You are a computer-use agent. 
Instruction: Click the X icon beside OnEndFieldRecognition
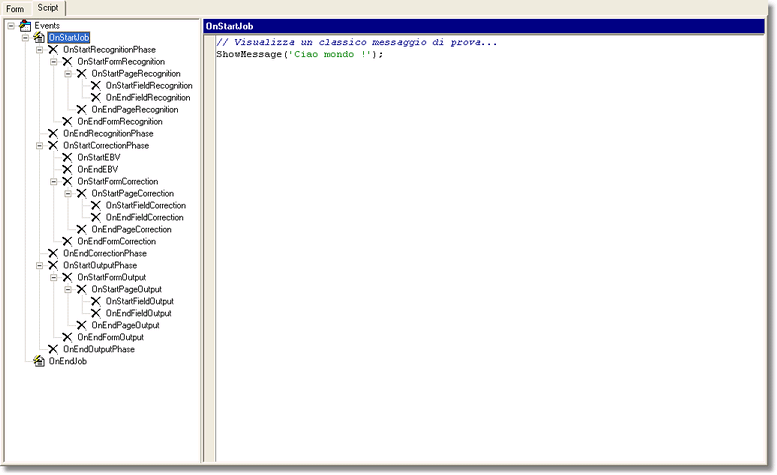pos(96,98)
